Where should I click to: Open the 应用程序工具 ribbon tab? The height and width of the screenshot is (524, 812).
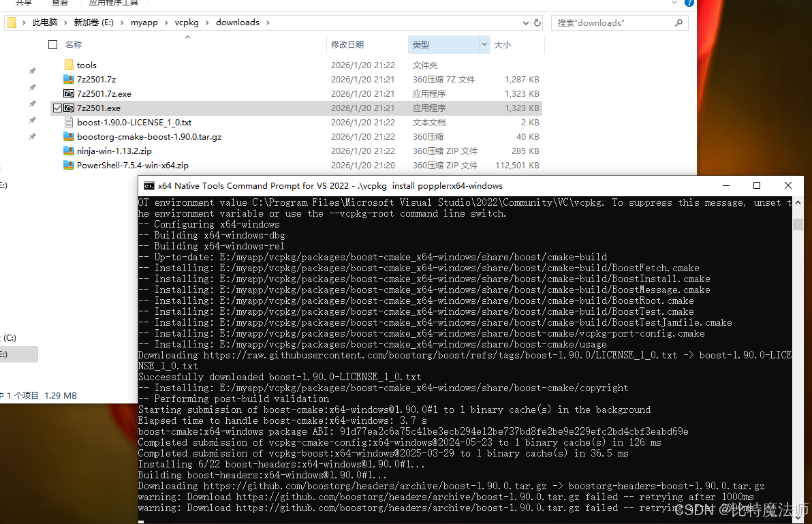[113, 3]
